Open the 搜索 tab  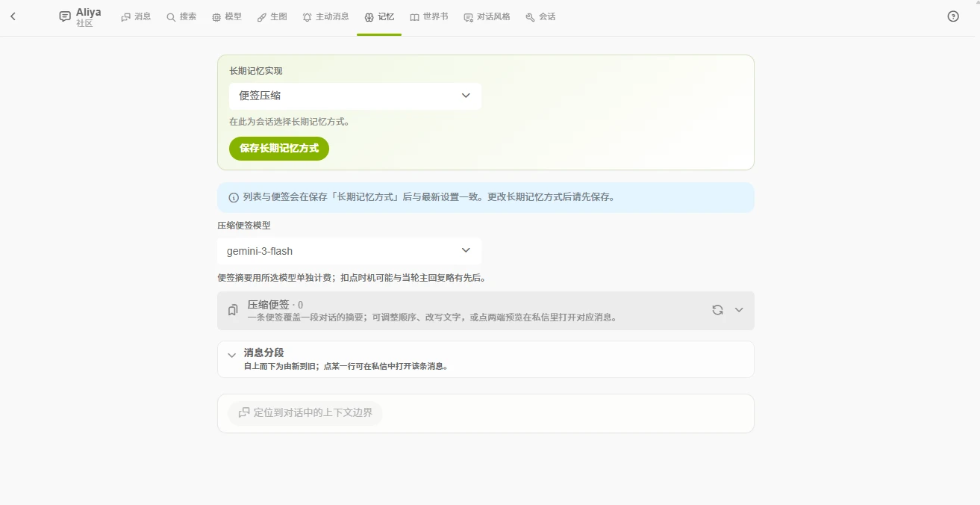181,16
